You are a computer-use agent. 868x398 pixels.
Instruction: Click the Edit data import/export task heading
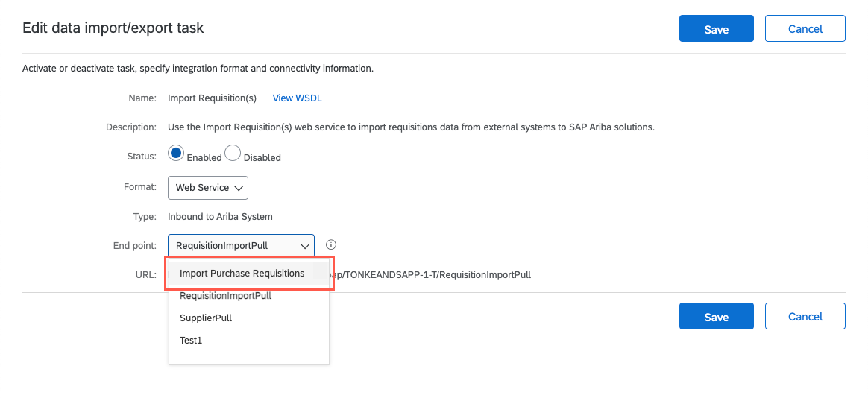pyautogui.click(x=113, y=28)
